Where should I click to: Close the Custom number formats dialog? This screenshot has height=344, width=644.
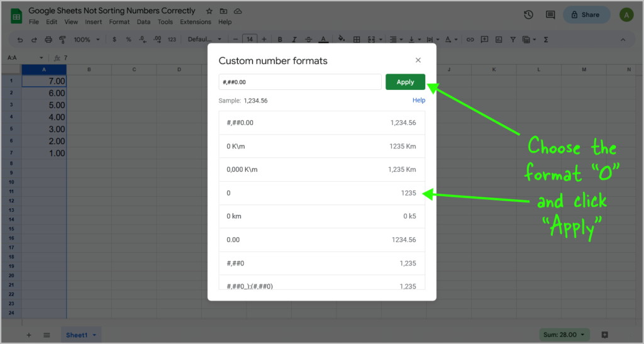(x=418, y=60)
